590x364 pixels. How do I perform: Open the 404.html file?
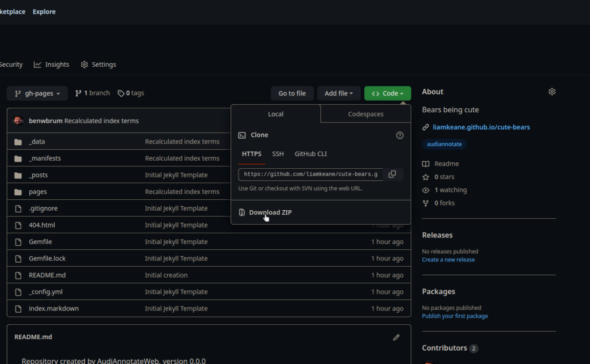coord(41,225)
